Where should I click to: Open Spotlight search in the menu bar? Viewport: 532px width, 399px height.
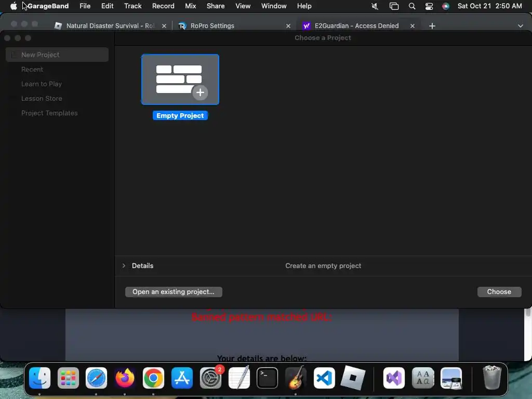412,6
